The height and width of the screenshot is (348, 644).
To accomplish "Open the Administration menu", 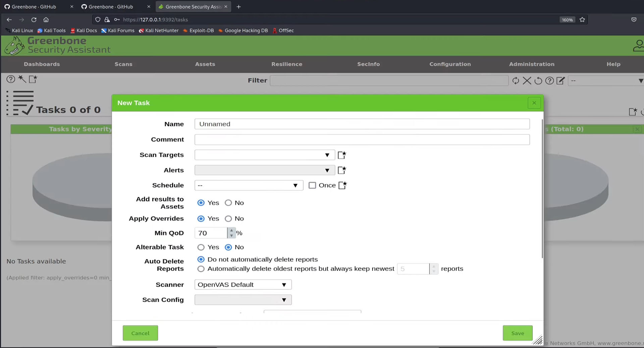I will pyautogui.click(x=532, y=64).
